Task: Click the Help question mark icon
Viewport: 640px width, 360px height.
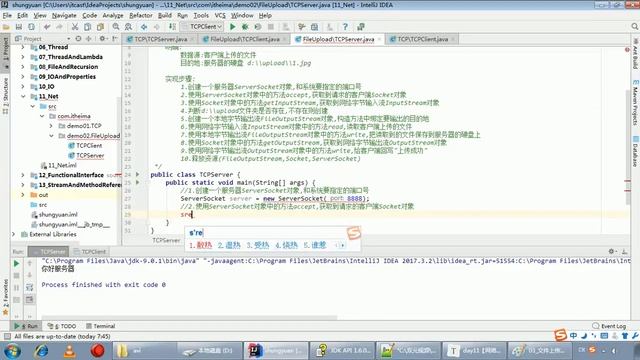Action: click(345, 27)
